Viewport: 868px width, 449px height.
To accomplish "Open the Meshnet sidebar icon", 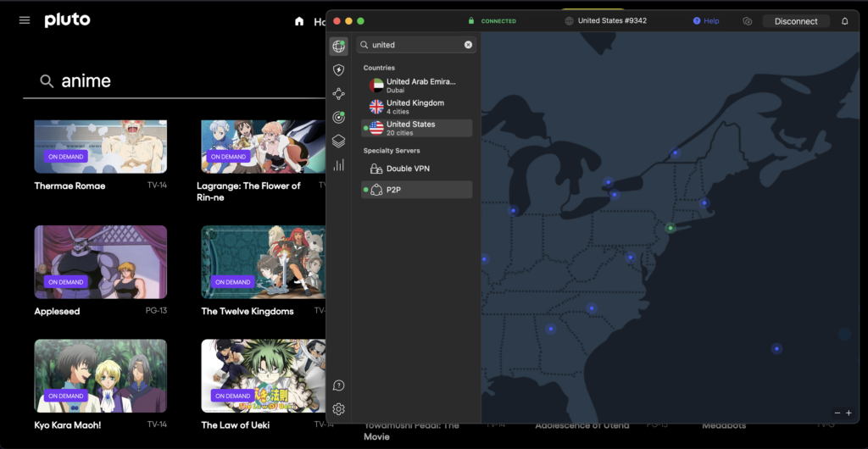I will pyautogui.click(x=339, y=94).
